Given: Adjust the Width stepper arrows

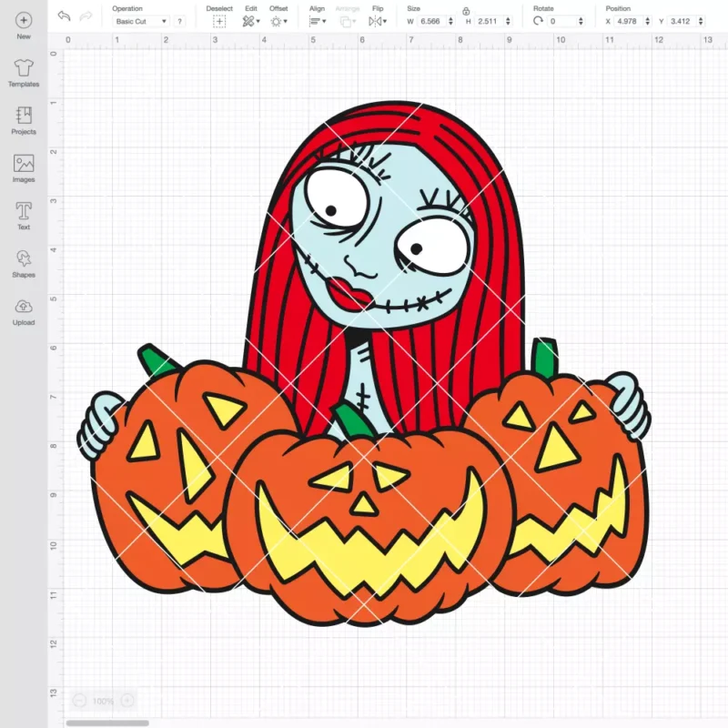Looking at the screenshot, I should pos(450,21).
